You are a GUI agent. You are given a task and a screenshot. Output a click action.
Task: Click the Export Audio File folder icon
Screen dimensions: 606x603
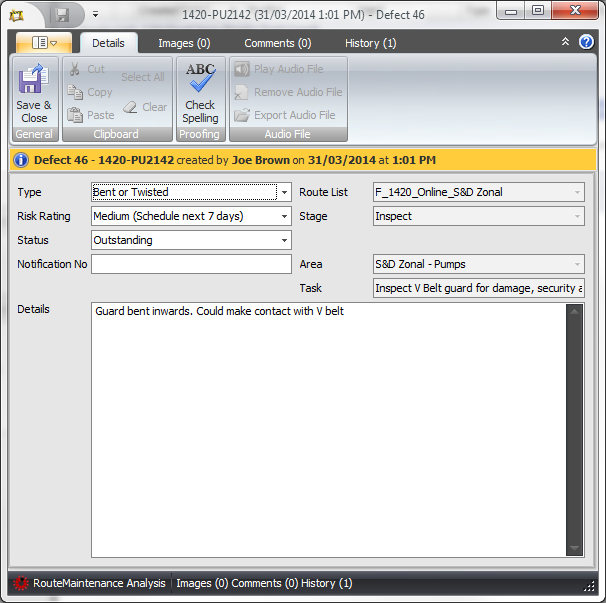click(x=242, y=115)
